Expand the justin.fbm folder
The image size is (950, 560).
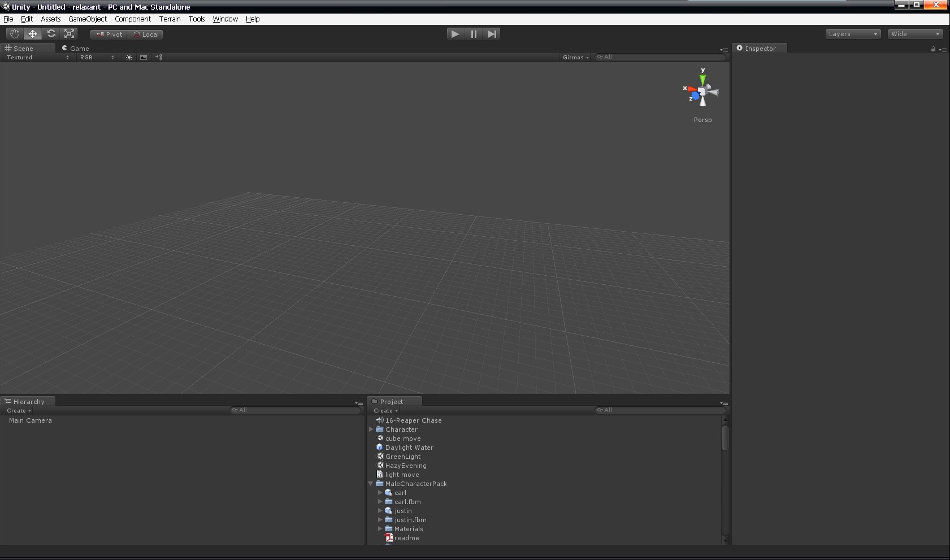pos(380,520)
